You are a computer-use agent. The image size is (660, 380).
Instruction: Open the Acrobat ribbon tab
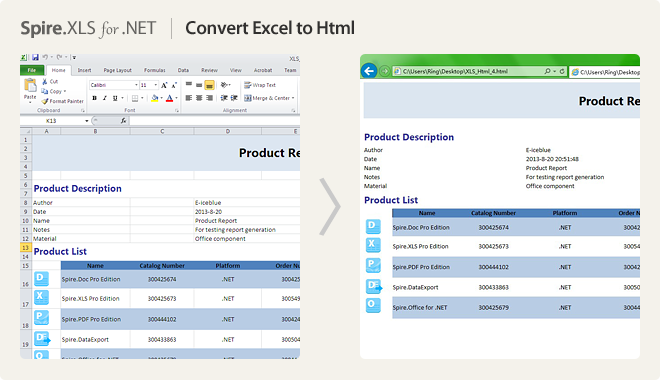pyautogui.click(x=263, y=70)
